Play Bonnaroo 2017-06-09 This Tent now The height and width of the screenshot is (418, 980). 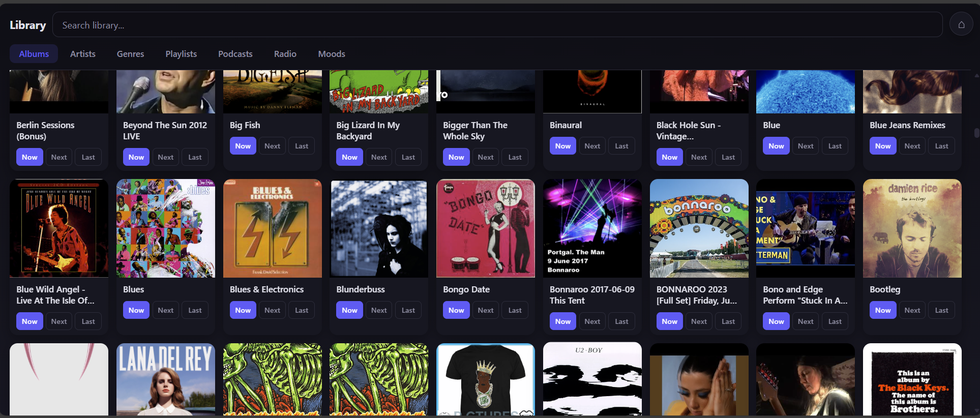click(x=563, y=321)
